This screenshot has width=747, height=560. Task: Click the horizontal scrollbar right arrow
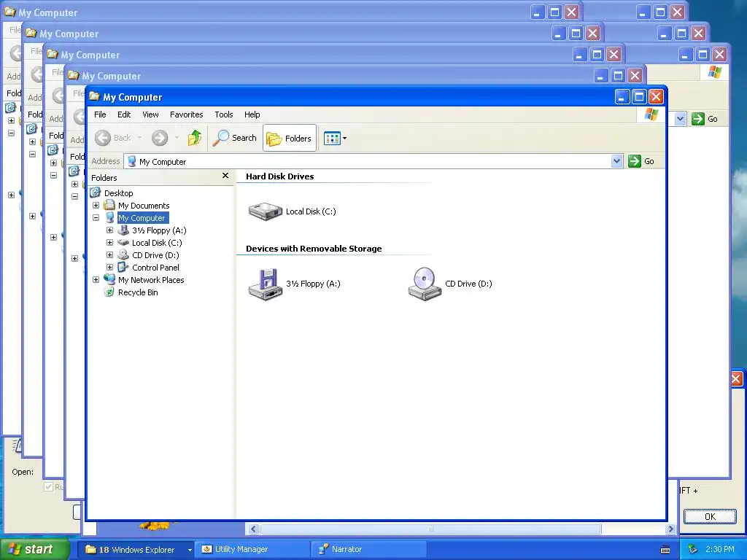pyautogui.click(x=671, y=529)
